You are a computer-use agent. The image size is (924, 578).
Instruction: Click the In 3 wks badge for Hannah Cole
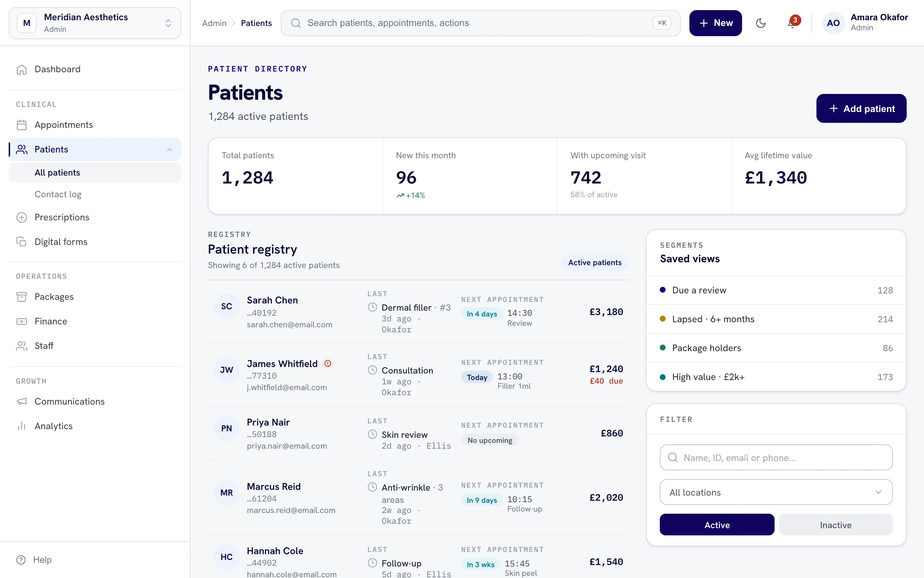click(x=480, y=565)
